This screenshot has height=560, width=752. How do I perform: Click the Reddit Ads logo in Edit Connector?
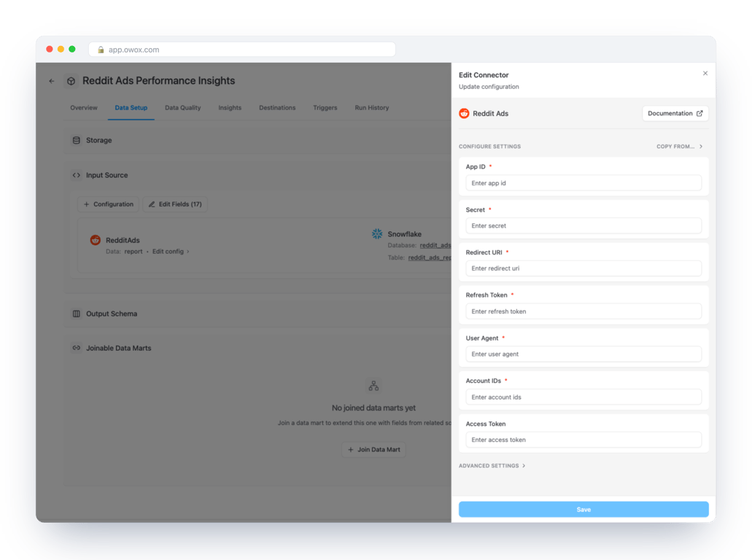click(464, 114)
